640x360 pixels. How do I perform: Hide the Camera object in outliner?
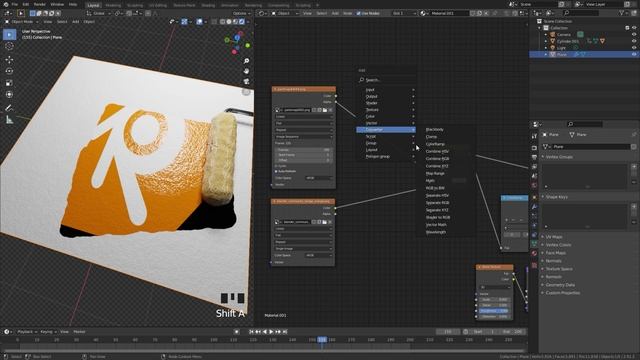coord(634,35)
